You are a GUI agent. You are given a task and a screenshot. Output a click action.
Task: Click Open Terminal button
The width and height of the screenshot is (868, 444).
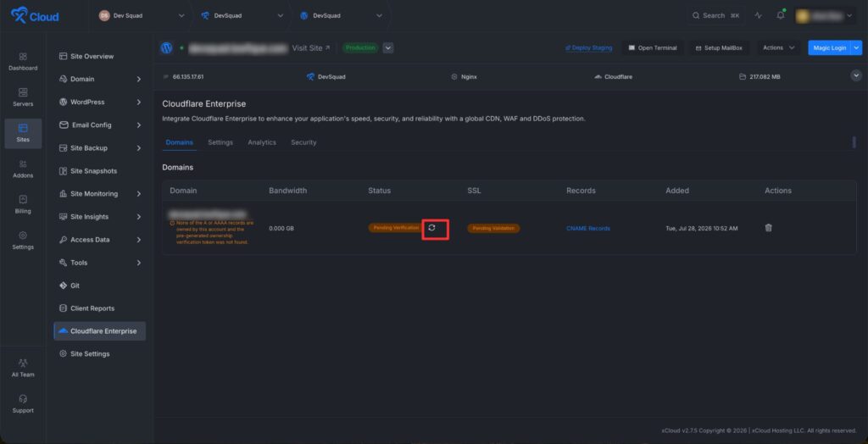click(x=653, y=48)
